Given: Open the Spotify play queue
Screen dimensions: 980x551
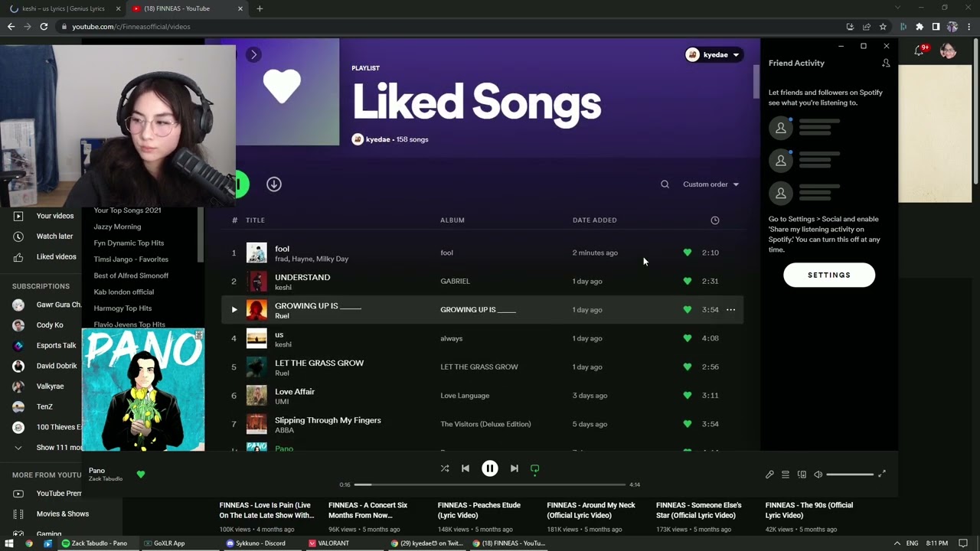Looking at the screenshot, I should [x=786, y=474].
